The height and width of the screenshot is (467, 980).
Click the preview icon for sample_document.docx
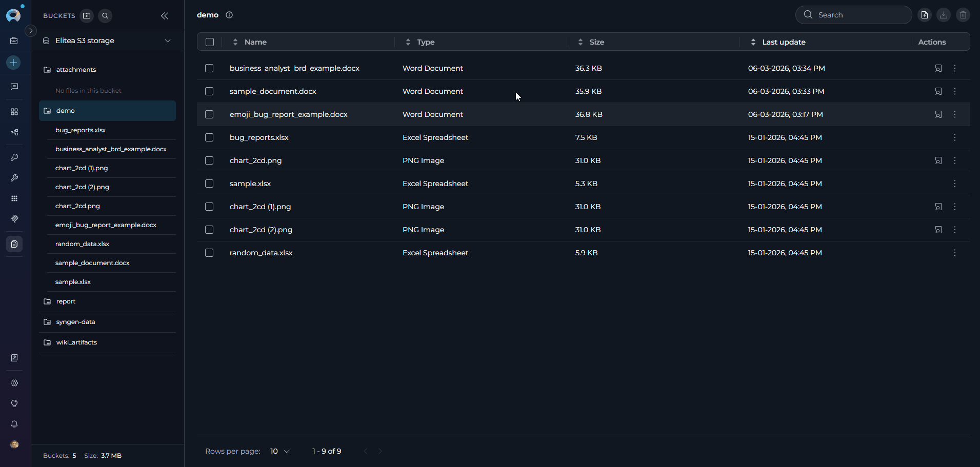(938, 91)
